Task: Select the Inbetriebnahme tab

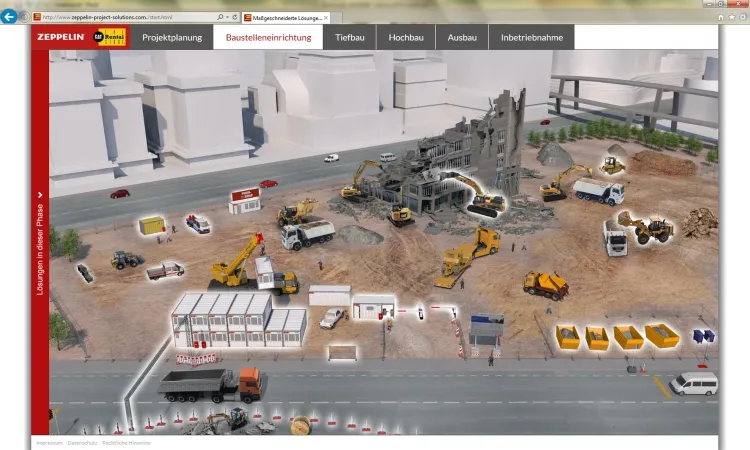Action: point(531,38)
